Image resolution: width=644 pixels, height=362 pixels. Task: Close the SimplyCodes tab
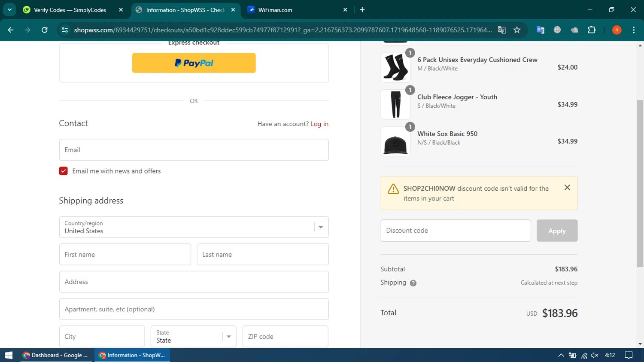pos(121,10)
